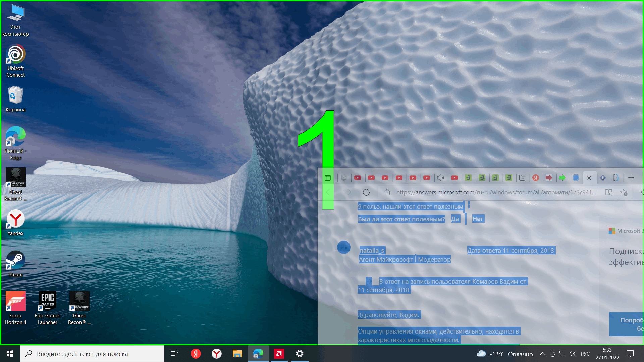Click the browser forward arrow
The width and height of the screenshot is (644, 362).
click(348, 192)
